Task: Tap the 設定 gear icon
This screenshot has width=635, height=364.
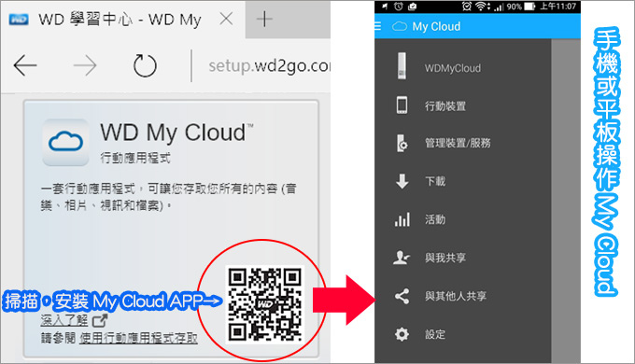Action: click(402, 334)
